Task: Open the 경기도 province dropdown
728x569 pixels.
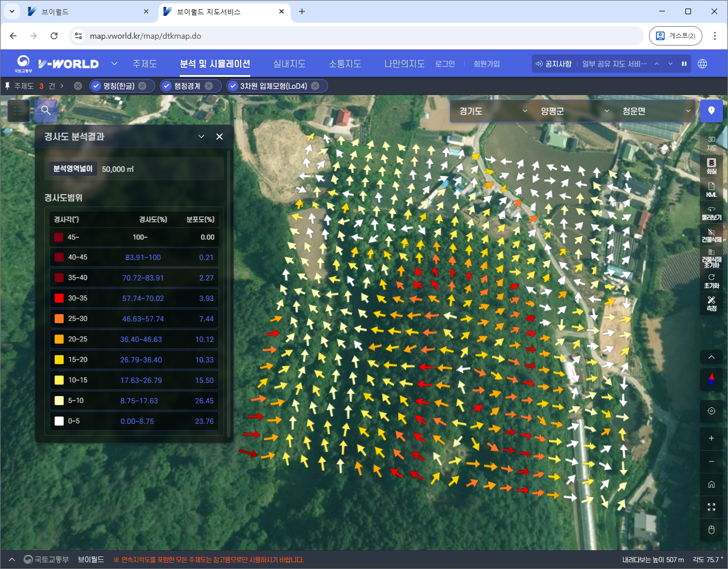Action: click(493, 111)
